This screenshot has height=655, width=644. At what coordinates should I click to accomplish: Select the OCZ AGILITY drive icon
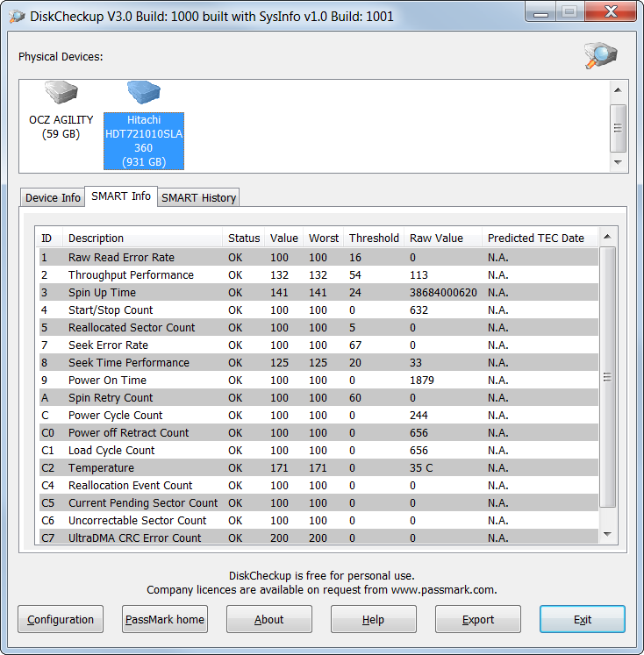click(x=61, y=92)
